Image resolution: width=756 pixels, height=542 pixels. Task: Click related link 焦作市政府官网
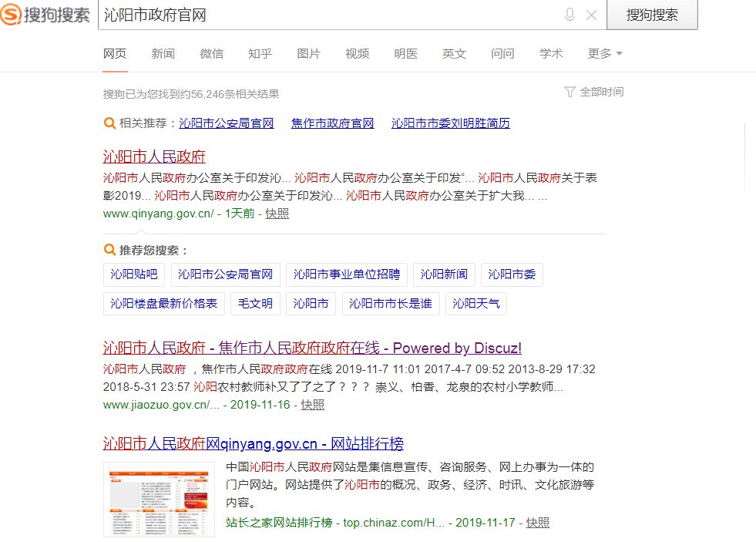pos(332,123)
